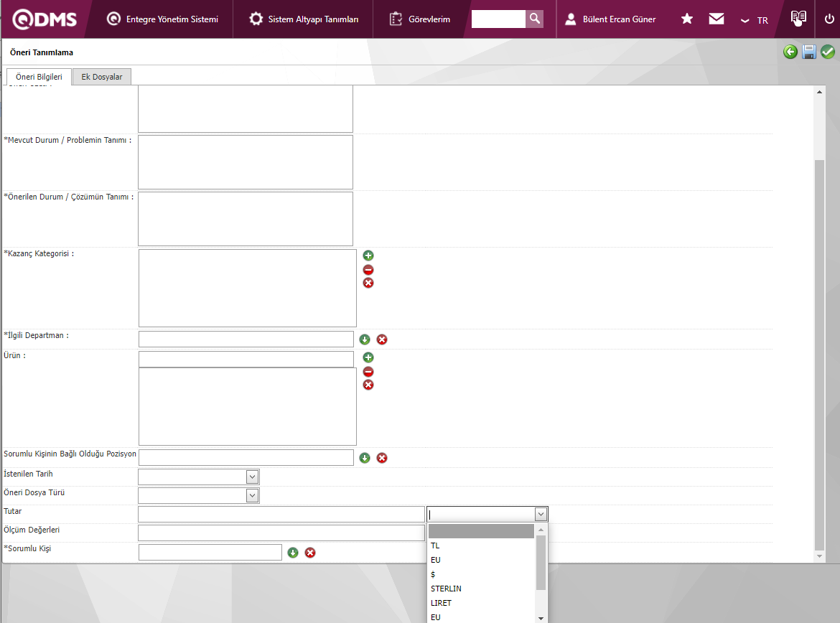The width and height of the screenshot is (840, 623).
Task: Open Bülent Ercan Güner user profile
Action: pos(610,19)
